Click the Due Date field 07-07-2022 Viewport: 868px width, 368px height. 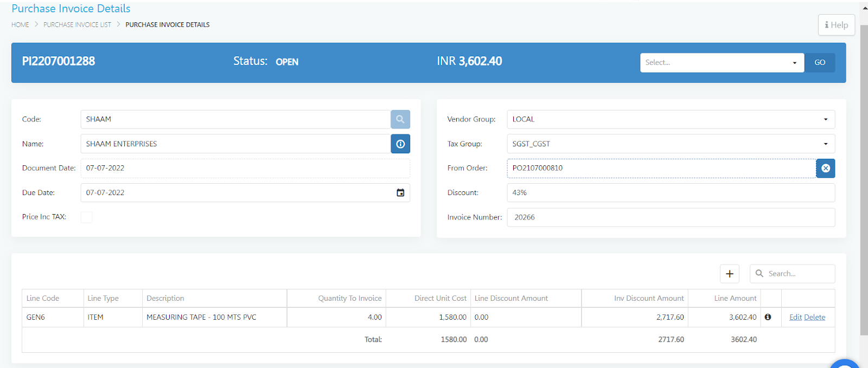click(x=245, y=192)
